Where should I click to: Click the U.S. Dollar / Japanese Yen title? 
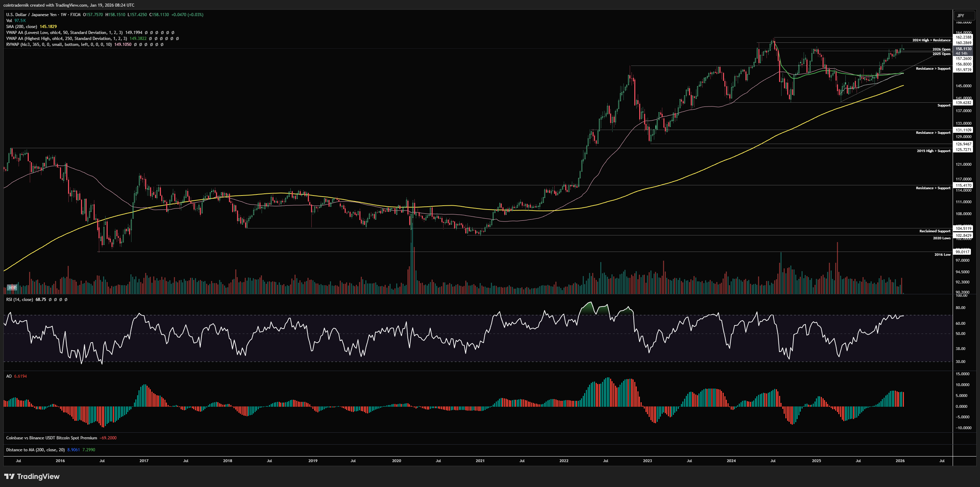click(31, 14)
